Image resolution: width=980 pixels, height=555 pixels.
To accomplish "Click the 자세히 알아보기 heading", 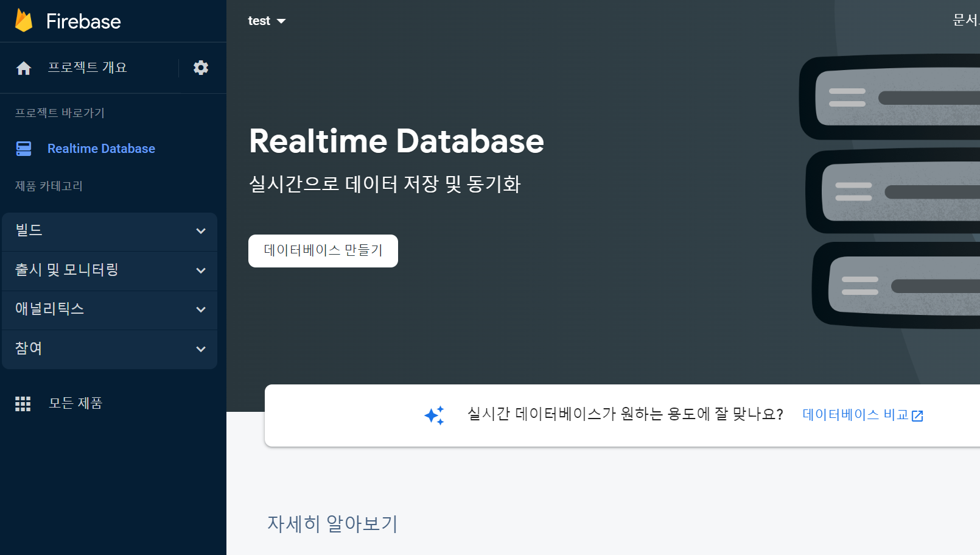I will click(332, 524).
